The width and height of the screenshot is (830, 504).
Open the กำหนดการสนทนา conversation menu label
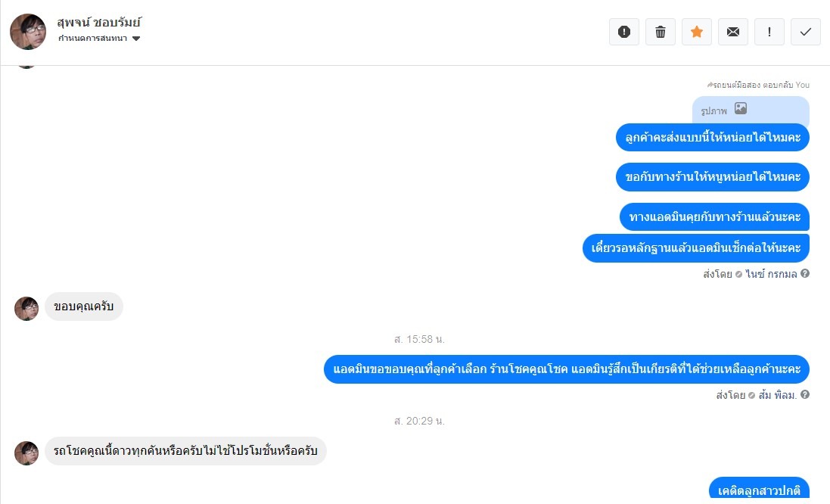(92, 38)
